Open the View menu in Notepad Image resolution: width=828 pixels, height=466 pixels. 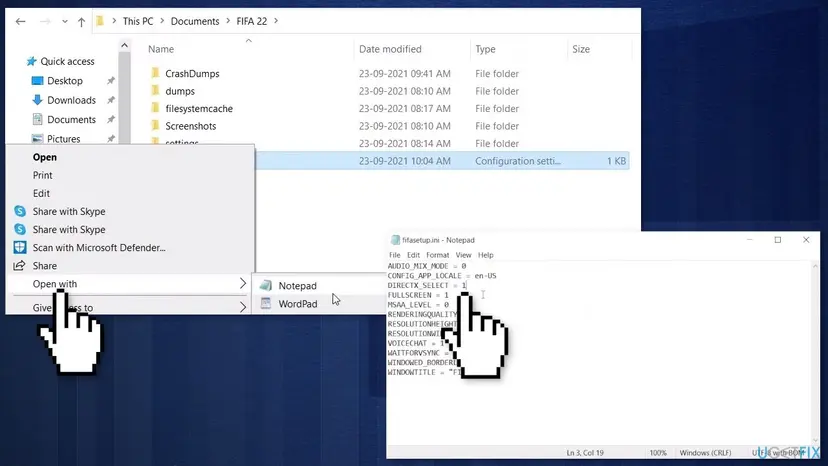(463, 255)
